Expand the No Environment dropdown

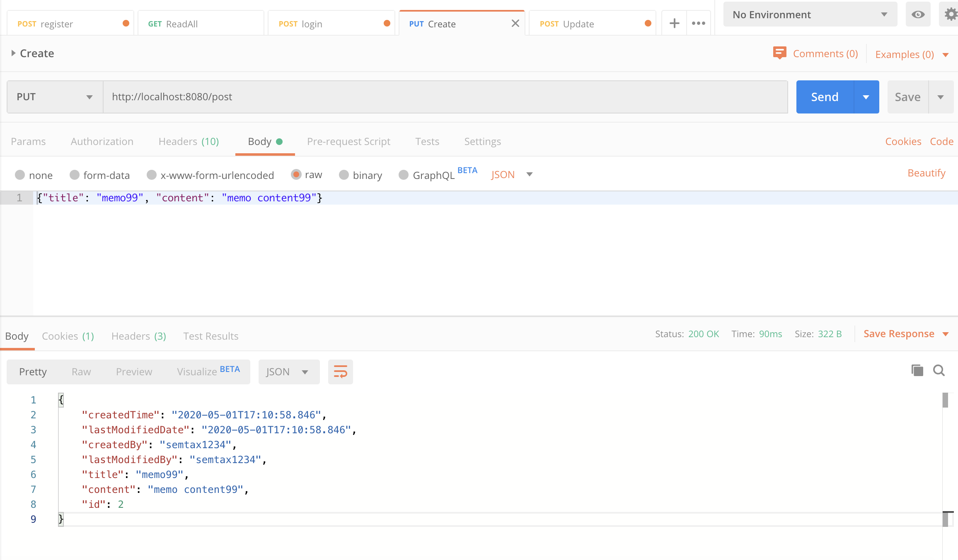(x=810, y=15)
